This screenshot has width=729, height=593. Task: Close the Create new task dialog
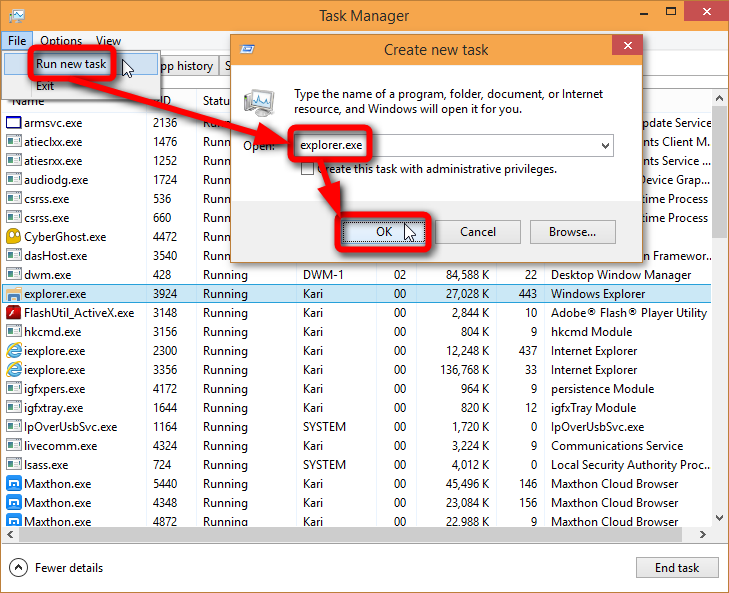tap(627, 45)
